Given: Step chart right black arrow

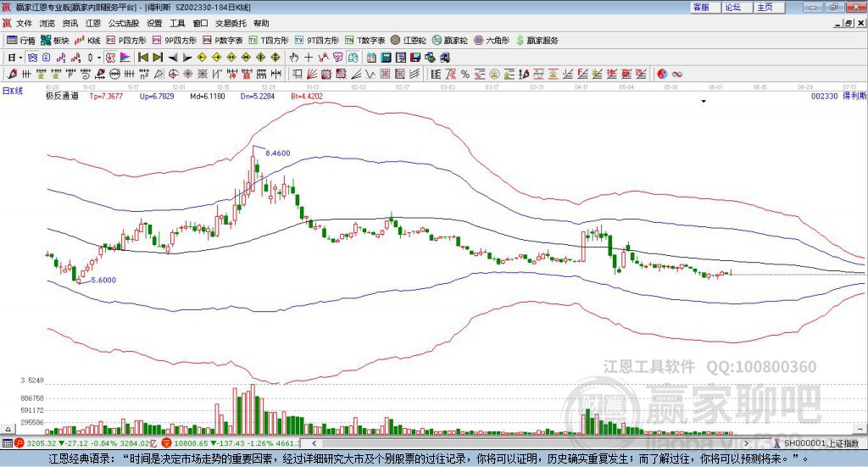Looking at the screenshot, I should pos(187,58).
